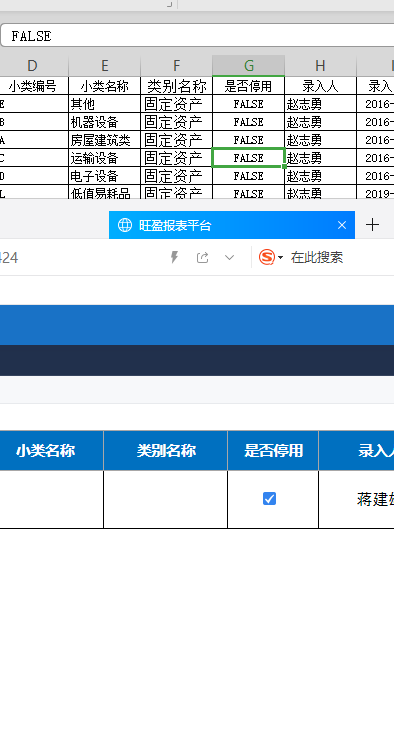Select column G header in spreadsheet

249,66
